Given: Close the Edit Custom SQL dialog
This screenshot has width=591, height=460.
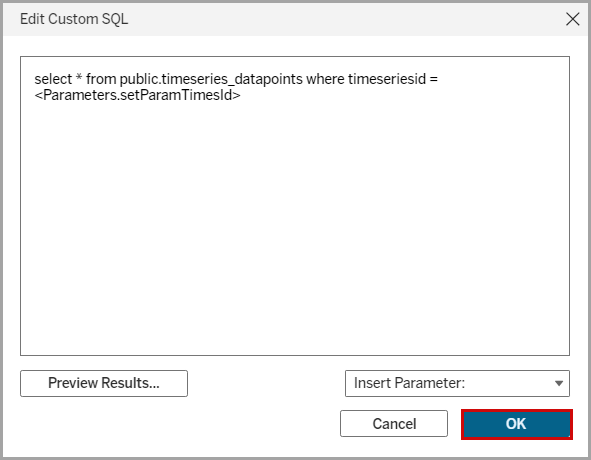Looking at the screenshot, I should [572, 19].
